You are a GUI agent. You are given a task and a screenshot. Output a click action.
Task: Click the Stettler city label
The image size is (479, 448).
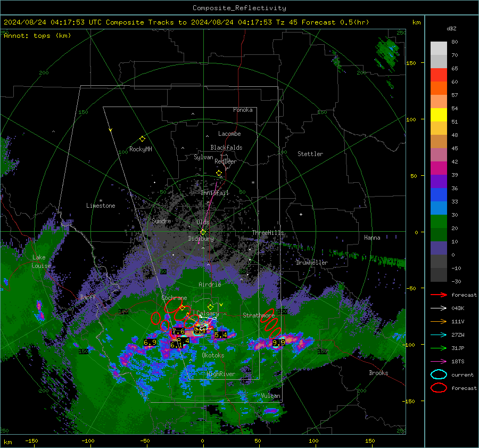click(310, 154)
